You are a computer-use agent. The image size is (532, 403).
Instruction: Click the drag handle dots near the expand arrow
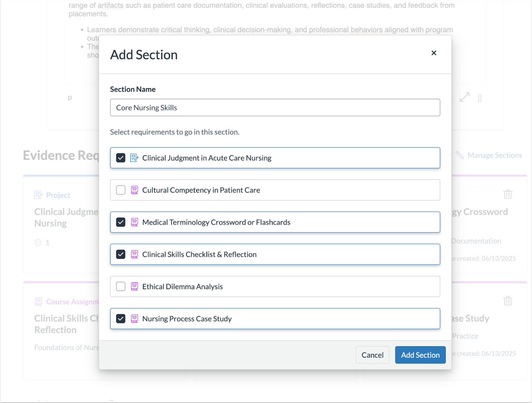[480, 97]
